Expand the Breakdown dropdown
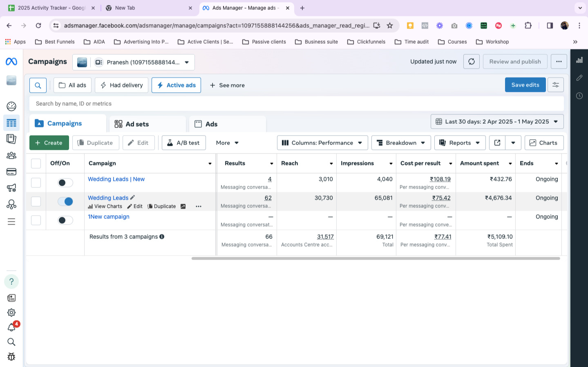 pyautogui.click(x=400, y=143)
